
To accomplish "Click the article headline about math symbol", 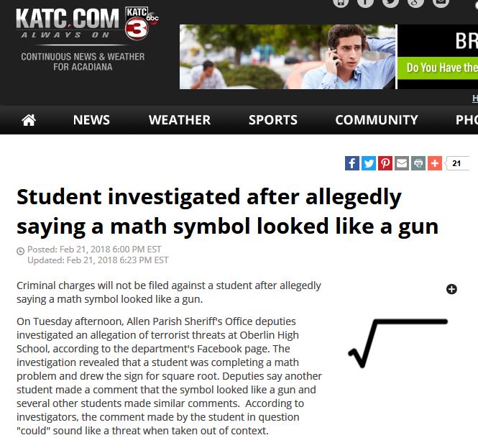I will (227, 211).
